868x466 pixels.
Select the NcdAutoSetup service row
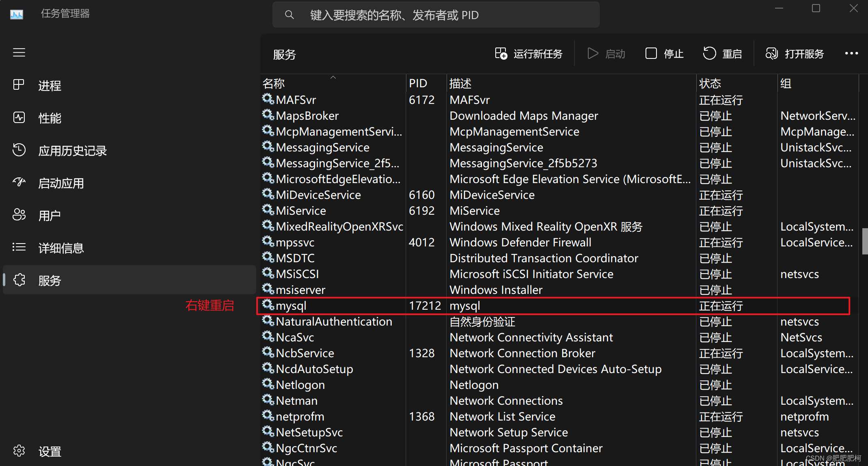click(559, 369)
